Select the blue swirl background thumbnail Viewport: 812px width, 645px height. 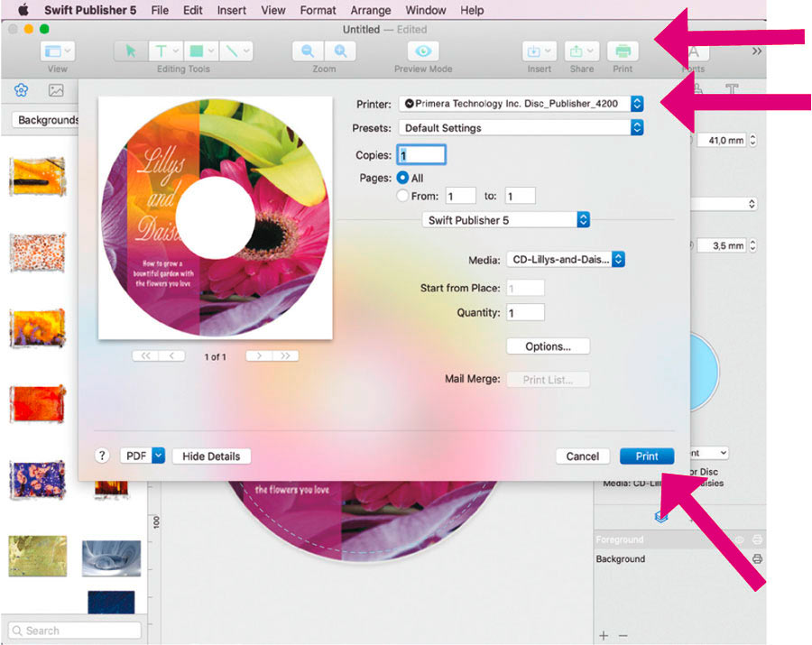[111, 558]
